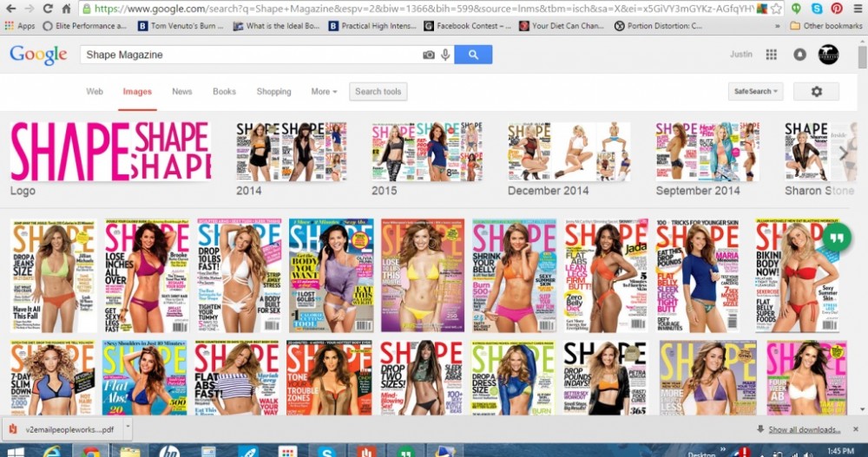
Task: Go to the Google logo home link
Action: (38, 55)
